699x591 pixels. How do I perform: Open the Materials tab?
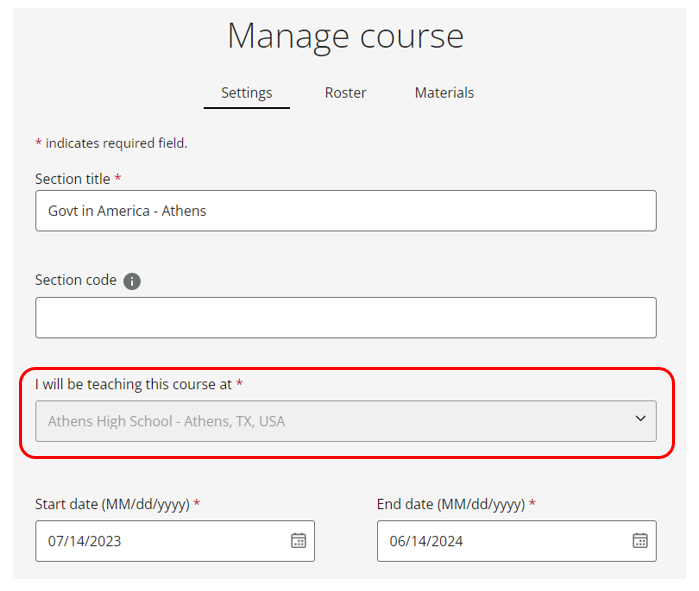click(444, 93)
